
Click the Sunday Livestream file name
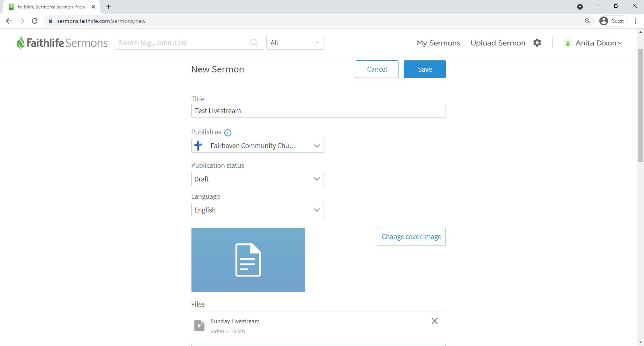(235, 321)
